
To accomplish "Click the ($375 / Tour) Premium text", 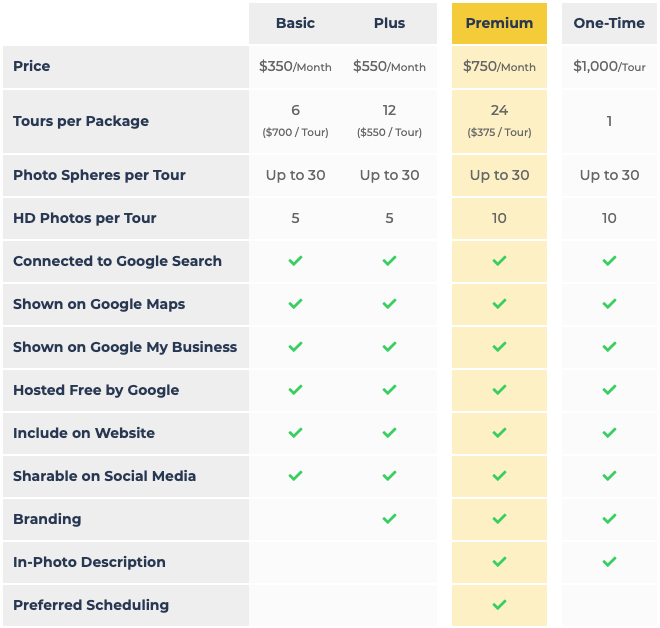I will [499, 133].
